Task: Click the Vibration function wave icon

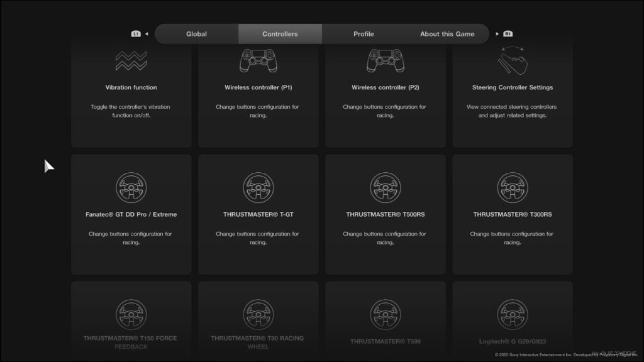Action: click(x=131, y=61)
